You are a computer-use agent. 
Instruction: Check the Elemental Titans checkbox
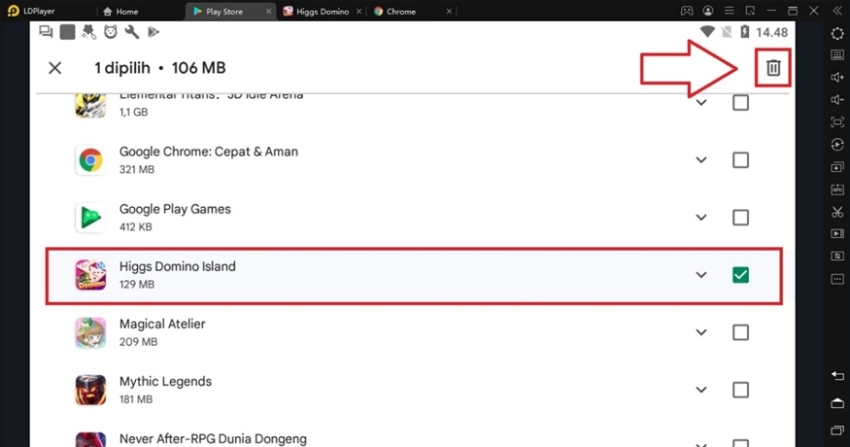coord(740,102)
